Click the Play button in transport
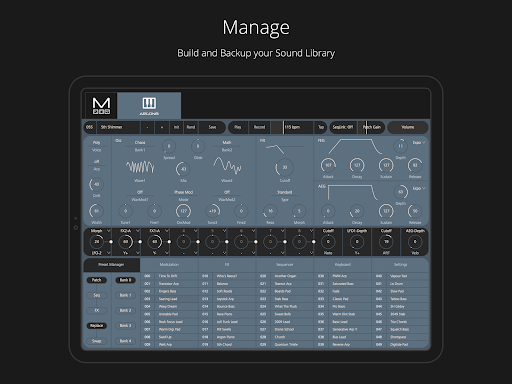This screenshot has width=512, height=384. 238,127
